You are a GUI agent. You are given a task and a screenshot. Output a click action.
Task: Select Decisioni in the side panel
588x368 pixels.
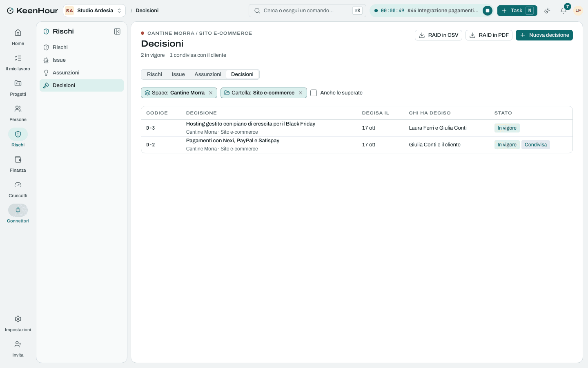click(x=82, y=85)
